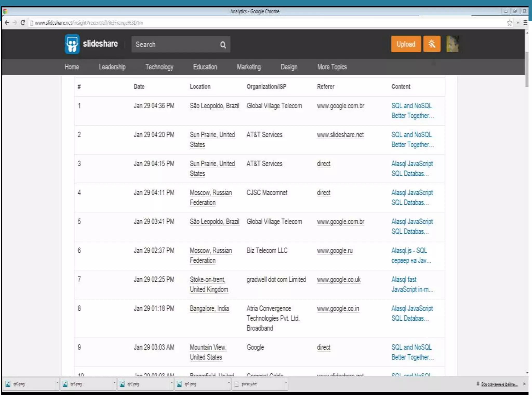Click the search magnifier icon
The width and height of the screenshot is (532, 399).
pyautogui.click(x=223, y=45)
